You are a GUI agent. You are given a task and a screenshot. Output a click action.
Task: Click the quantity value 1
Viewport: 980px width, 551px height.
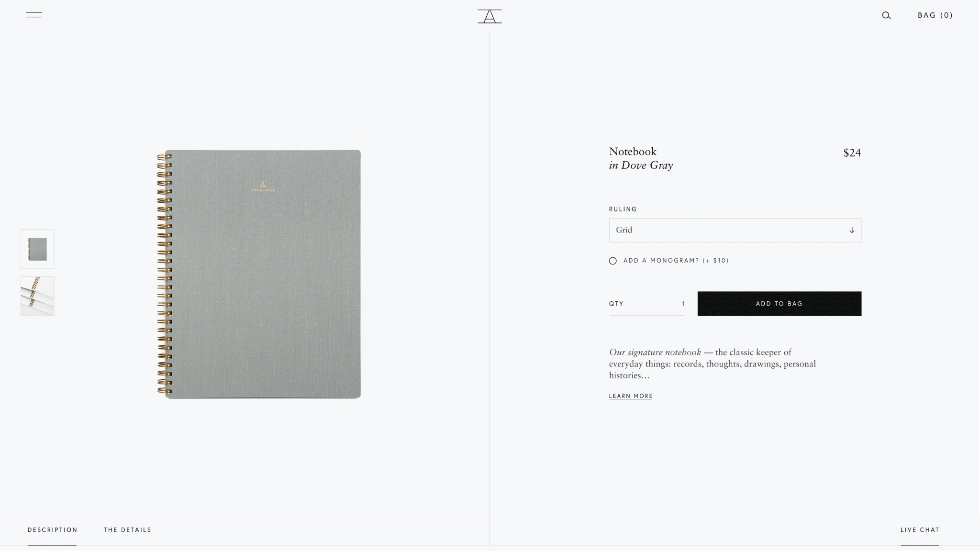(x=683, y=304)
